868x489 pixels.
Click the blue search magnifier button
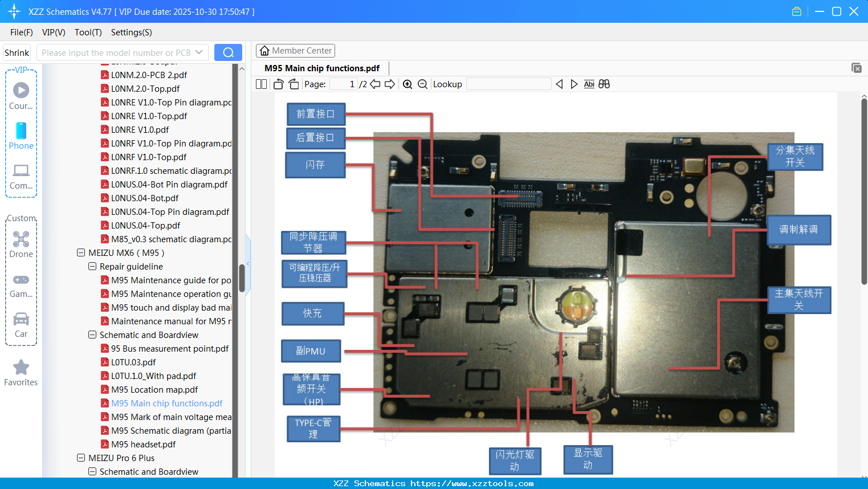[x=228, y=52]
